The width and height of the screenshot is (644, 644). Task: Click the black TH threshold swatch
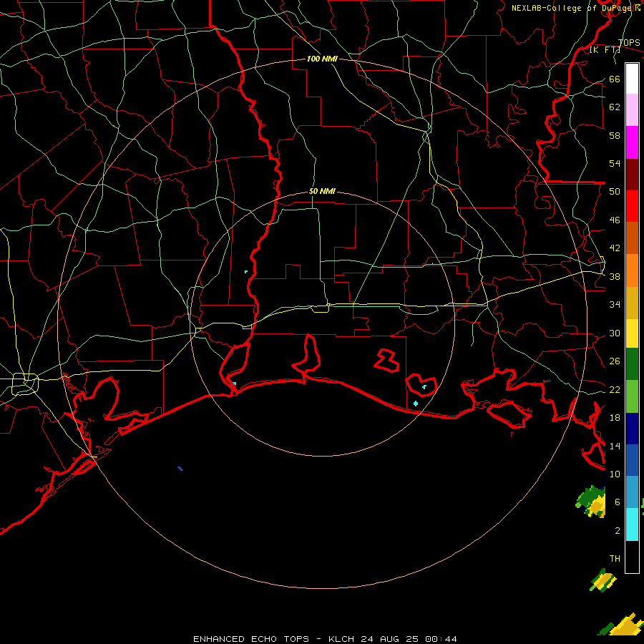(x=632, y=556)
